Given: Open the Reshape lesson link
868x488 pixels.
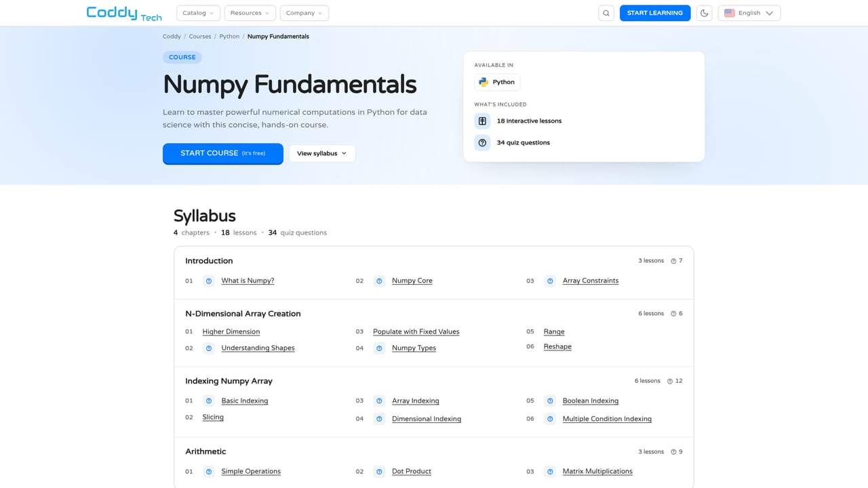Looking at the screenshot, I should (x=557, y=346).
